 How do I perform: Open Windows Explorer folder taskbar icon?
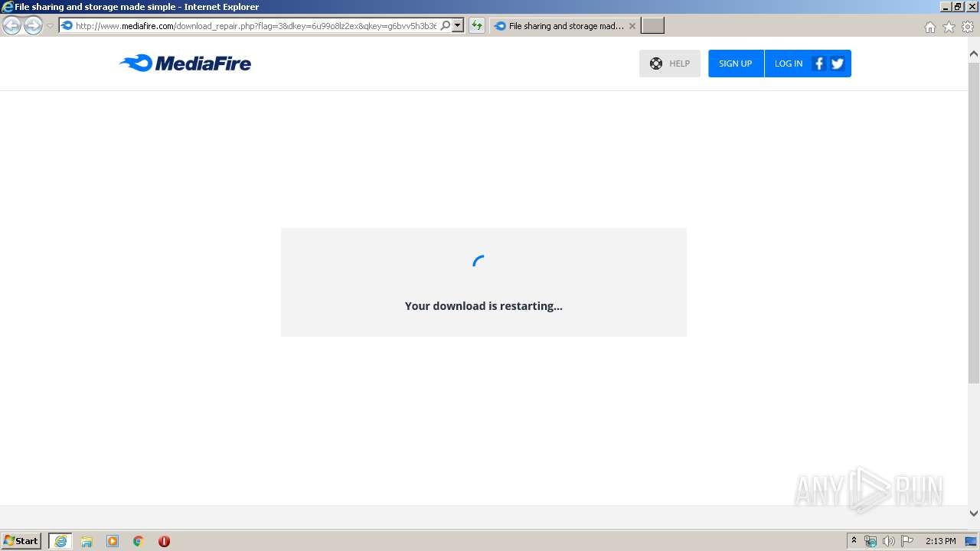[87, 541]
